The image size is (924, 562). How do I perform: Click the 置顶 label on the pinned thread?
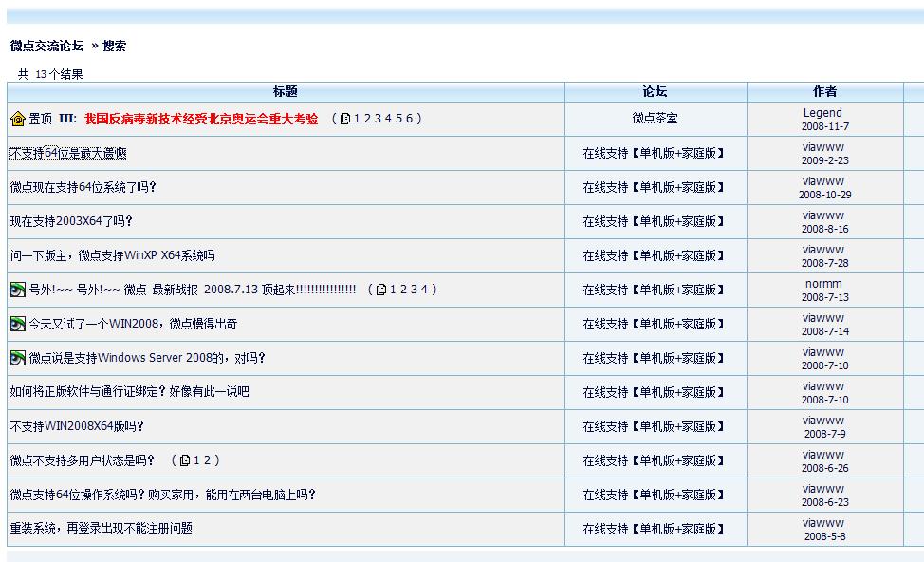pyautogui.click(x=41, y=119)
